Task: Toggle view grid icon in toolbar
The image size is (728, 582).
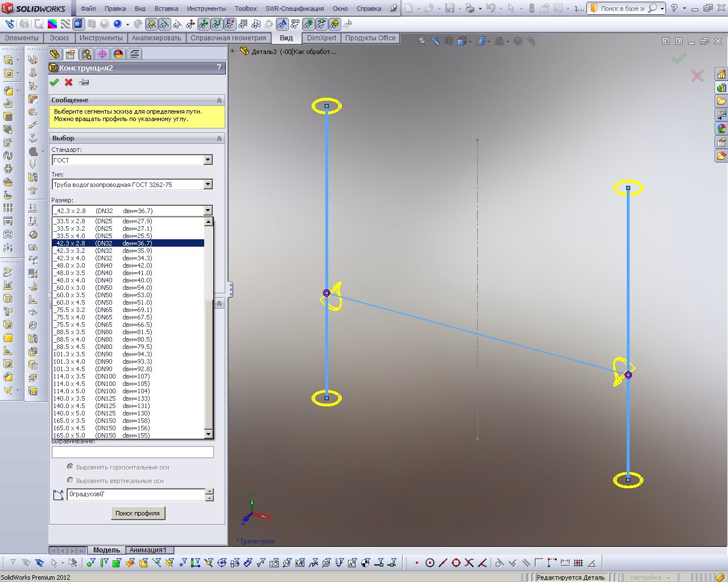Action: click(x=243, y=24)
